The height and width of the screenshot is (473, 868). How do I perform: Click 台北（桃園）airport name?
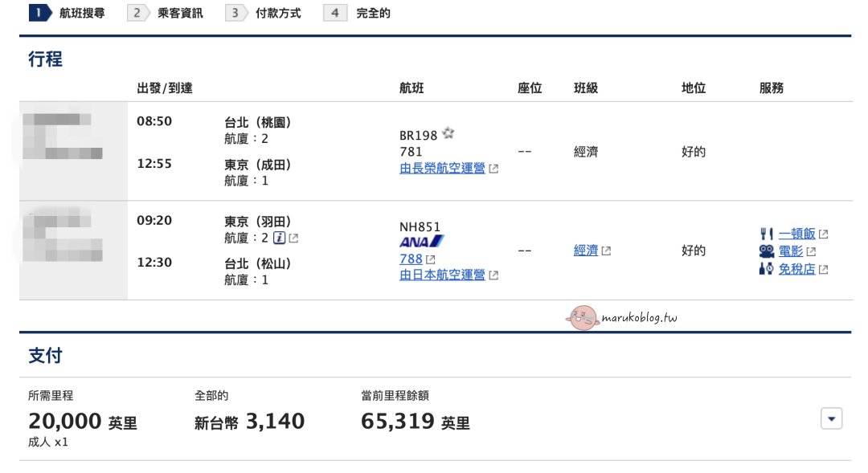coord(258,122)
